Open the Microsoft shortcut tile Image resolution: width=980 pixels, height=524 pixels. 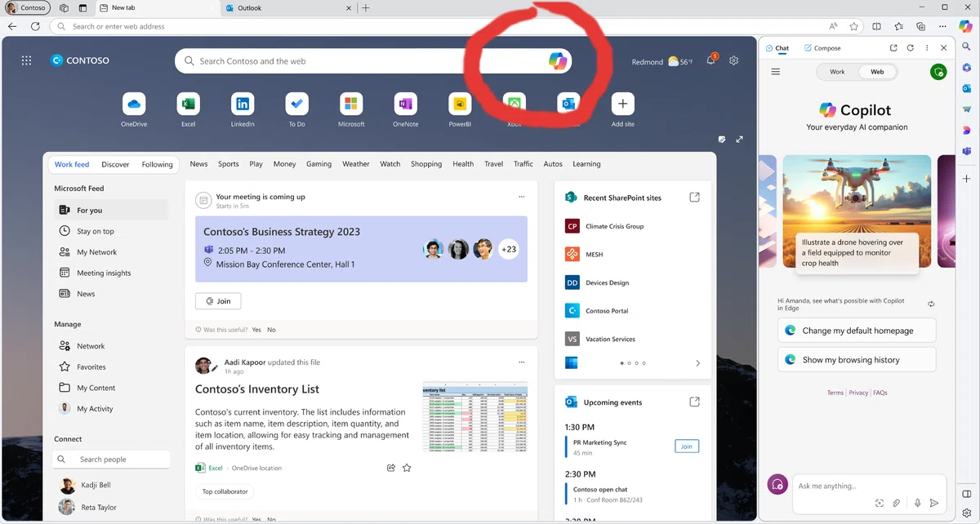(x=351, y=104)
